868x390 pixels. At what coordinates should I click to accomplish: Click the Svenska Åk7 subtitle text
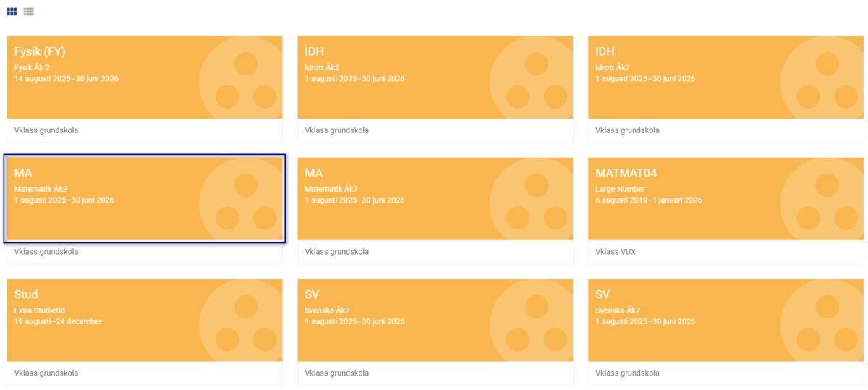619,310
